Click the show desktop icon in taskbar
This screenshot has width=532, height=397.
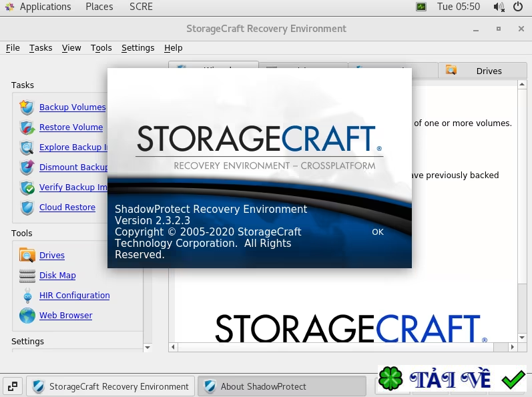pos(13,386)
